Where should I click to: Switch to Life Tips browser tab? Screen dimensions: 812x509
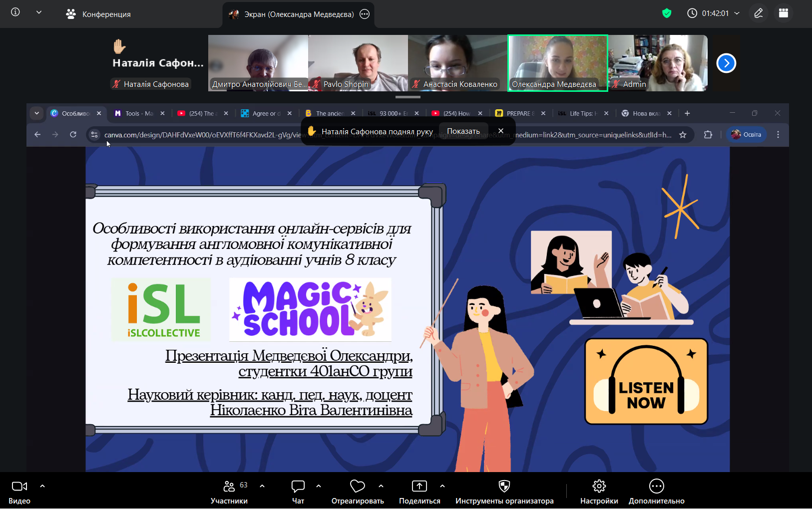(x=583, y=113)
